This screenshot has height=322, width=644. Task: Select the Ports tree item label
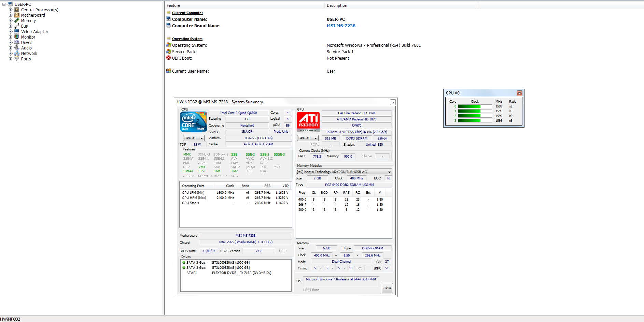pyautogui.click(x=26, y=59)
